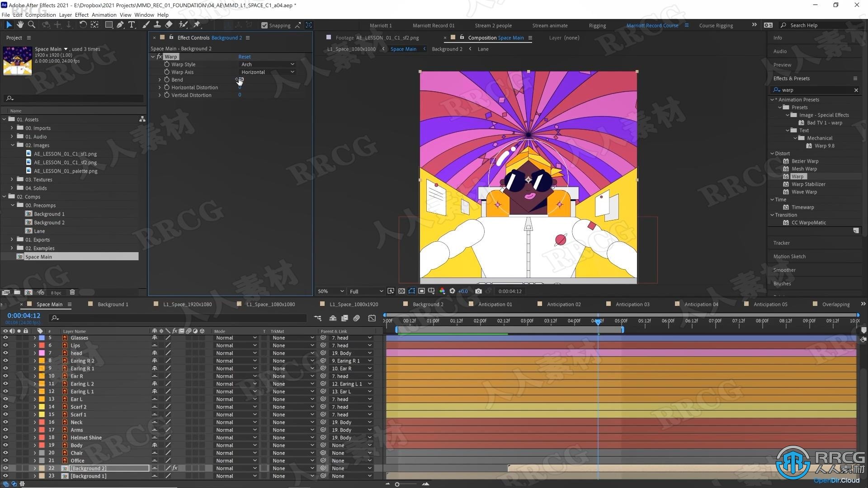The image size is (868, 488).
Task: Hide the Neck layer eye icon
Action: point(5,422)
